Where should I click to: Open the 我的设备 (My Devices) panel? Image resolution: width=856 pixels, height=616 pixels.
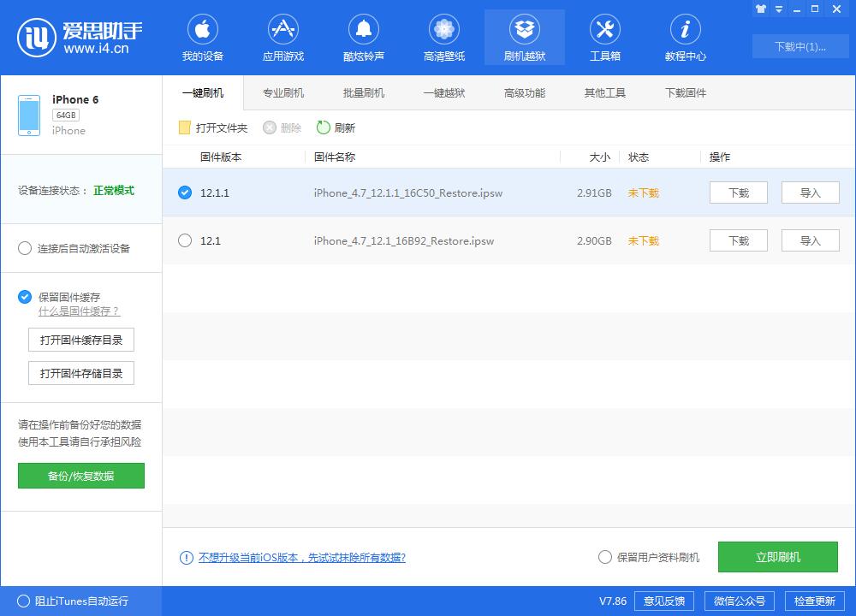(203, 37)
